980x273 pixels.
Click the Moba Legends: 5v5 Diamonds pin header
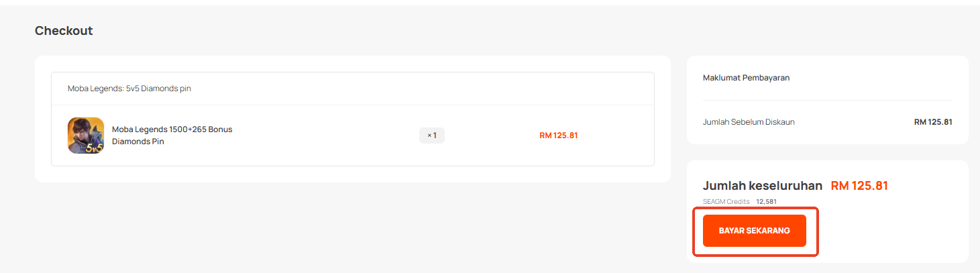click(129, 89)
